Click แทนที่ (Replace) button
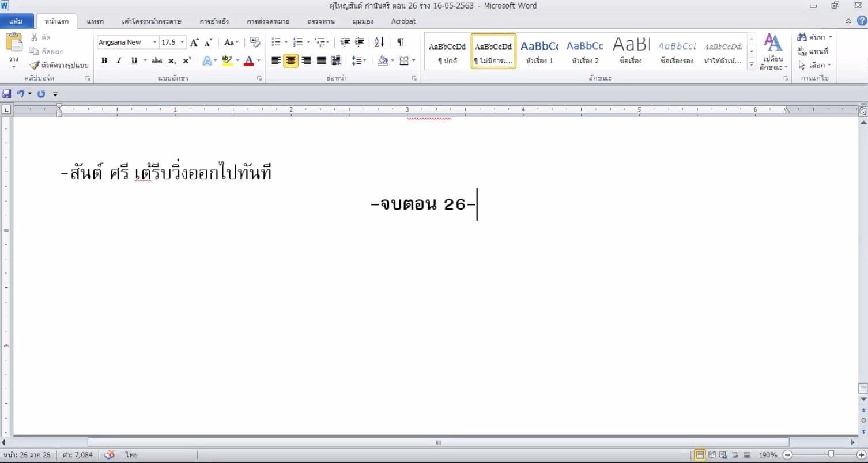This screenshot has width=868, height=463. [x=813, y=51]
